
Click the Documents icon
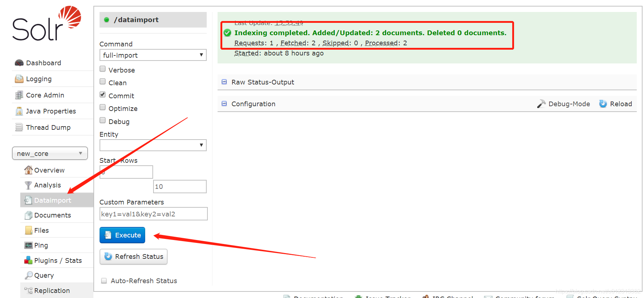pos(28,215)
